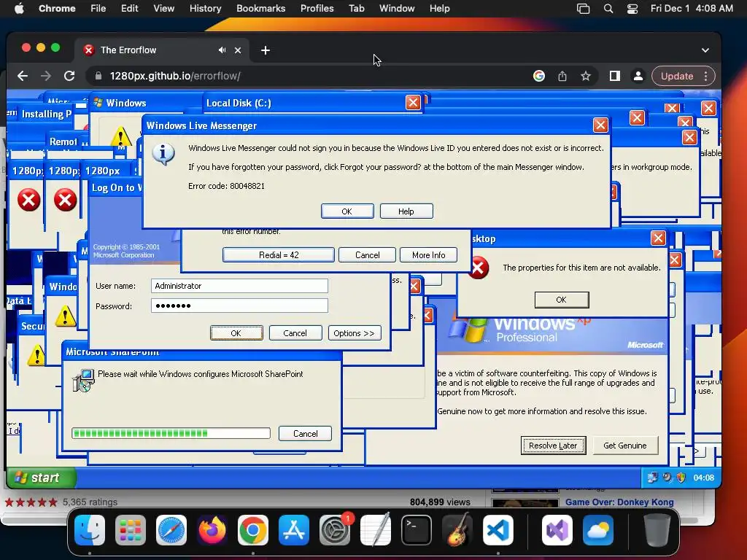Click the XP start button

(42, 478)
